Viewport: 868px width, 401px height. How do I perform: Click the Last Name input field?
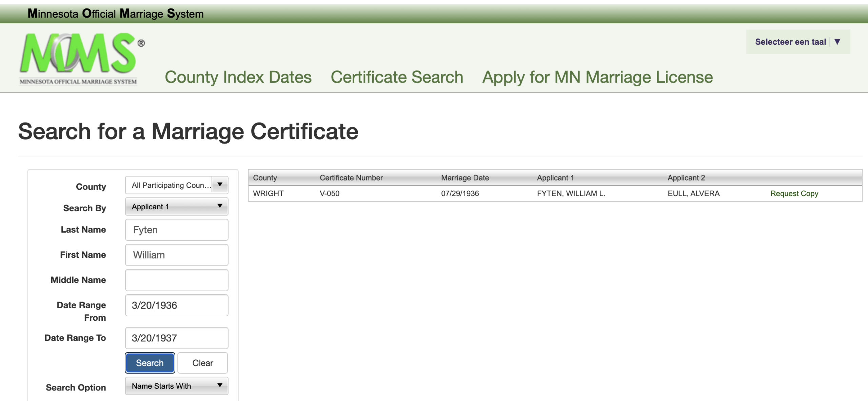(176, 230)
